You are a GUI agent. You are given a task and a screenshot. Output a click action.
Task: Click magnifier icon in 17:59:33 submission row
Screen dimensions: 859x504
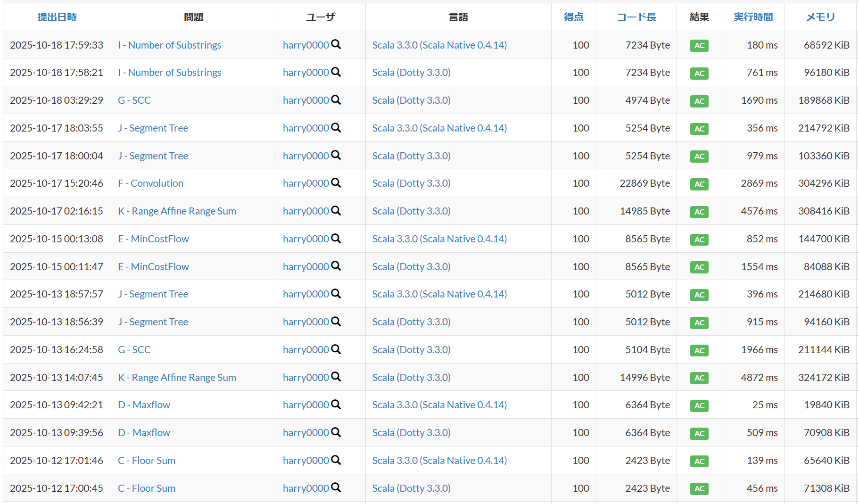pos(336,44)
